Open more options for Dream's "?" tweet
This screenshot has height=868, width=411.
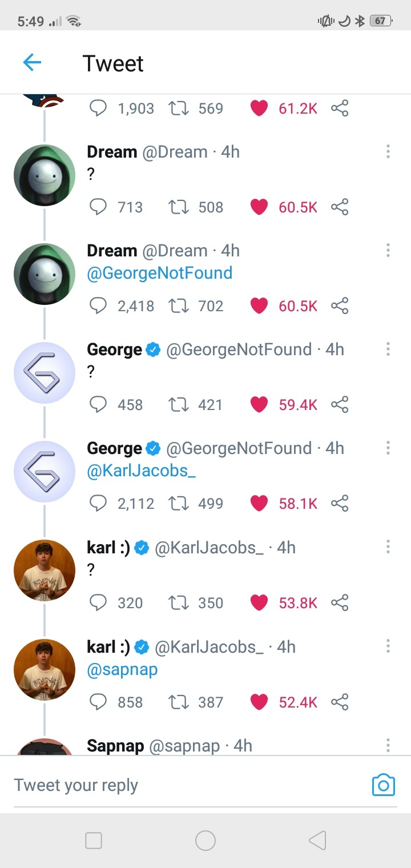click(388, 151)
